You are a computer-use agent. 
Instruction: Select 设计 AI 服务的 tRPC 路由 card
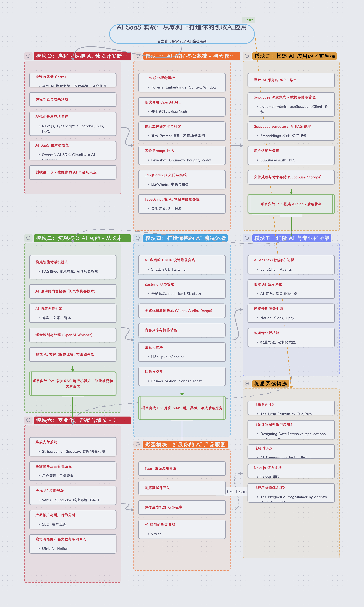(x=291, y=80)
